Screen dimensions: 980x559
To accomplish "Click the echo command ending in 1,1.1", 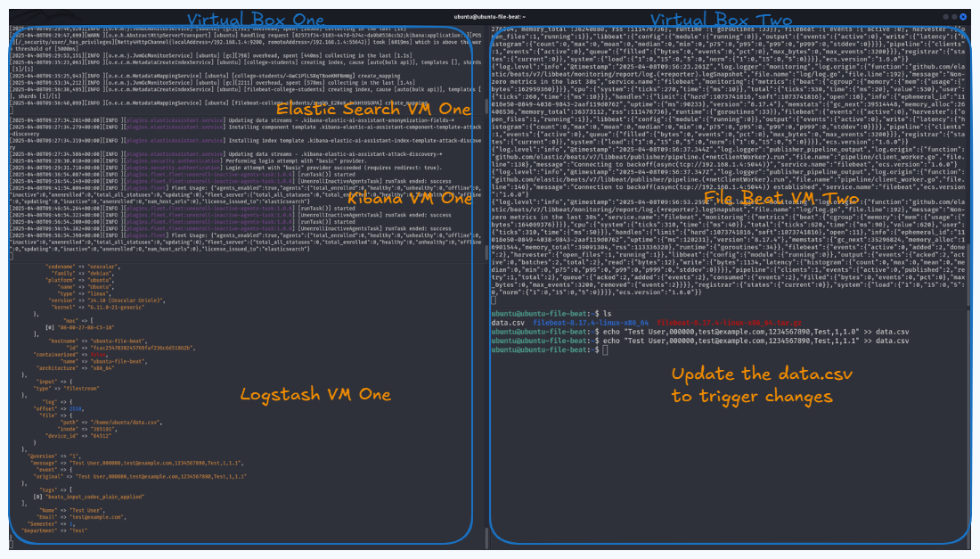I will pyautogui.click(x=756, y=341).
